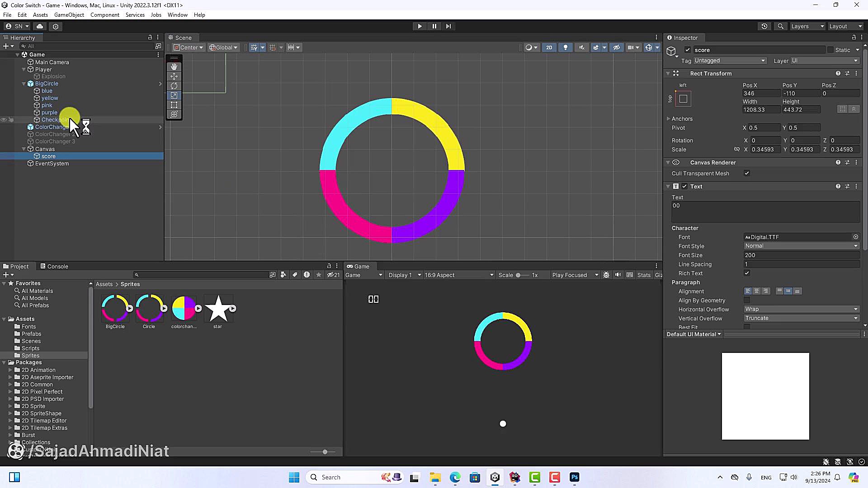Collapse the BigCircle object in Hierarchy
Viewport: 868px width, 488px height.
coord(24,84)
